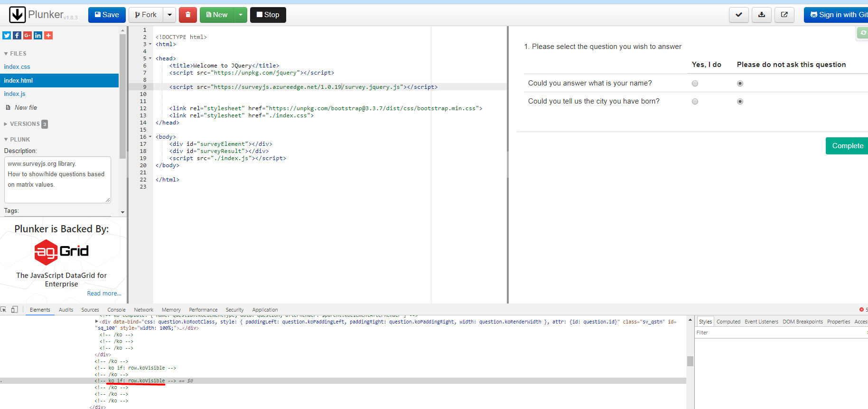Collapse the PLUNK section
This screenshot has height=409, width=868.
[17, 140]
